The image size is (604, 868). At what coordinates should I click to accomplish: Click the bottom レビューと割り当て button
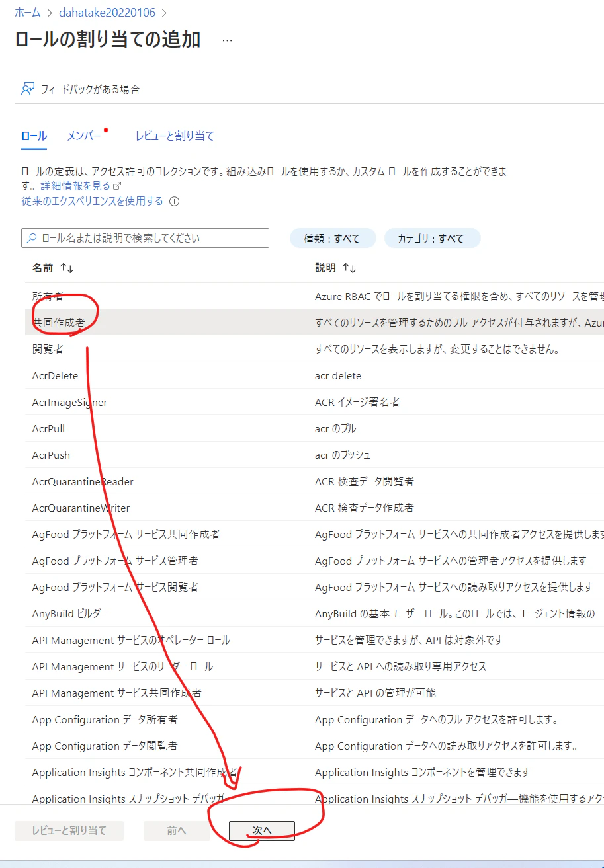coord(69,830)
